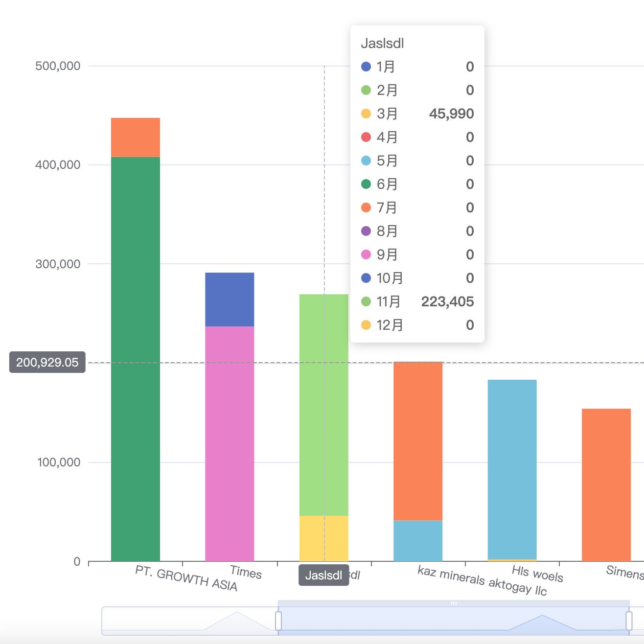Click the yellow March segment of Jaslsdl bar

click(323, 538)
